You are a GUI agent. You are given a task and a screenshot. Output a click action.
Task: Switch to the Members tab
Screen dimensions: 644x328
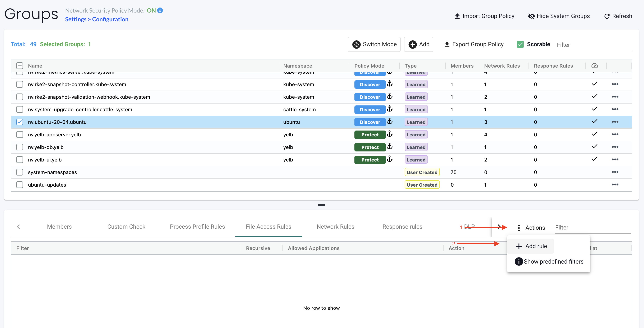59,227
